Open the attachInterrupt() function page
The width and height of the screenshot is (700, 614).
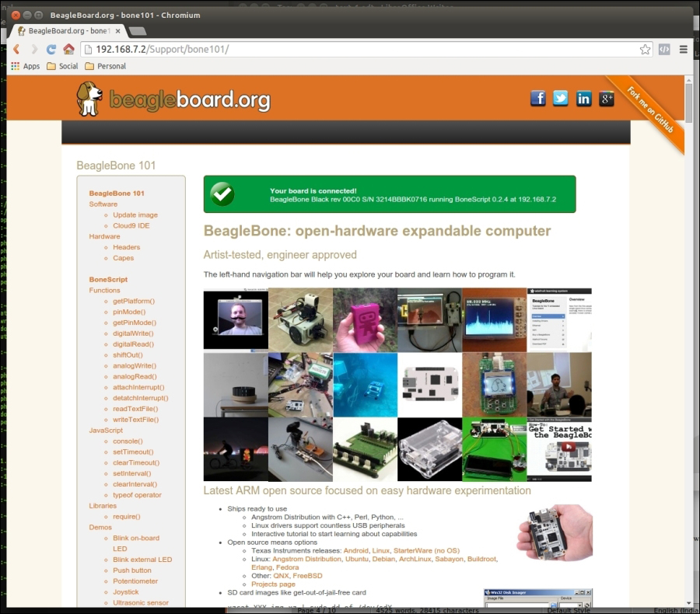point(138,387)
